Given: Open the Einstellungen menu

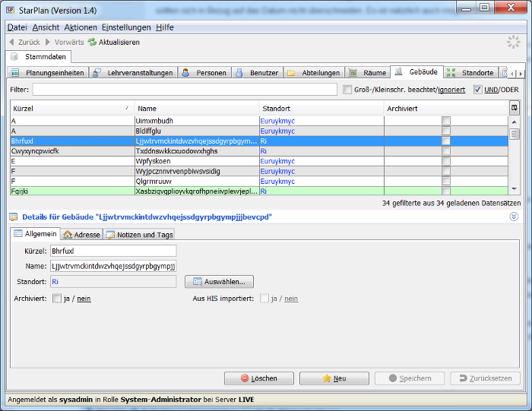Looking at the screenshot, I should [126, 27].
